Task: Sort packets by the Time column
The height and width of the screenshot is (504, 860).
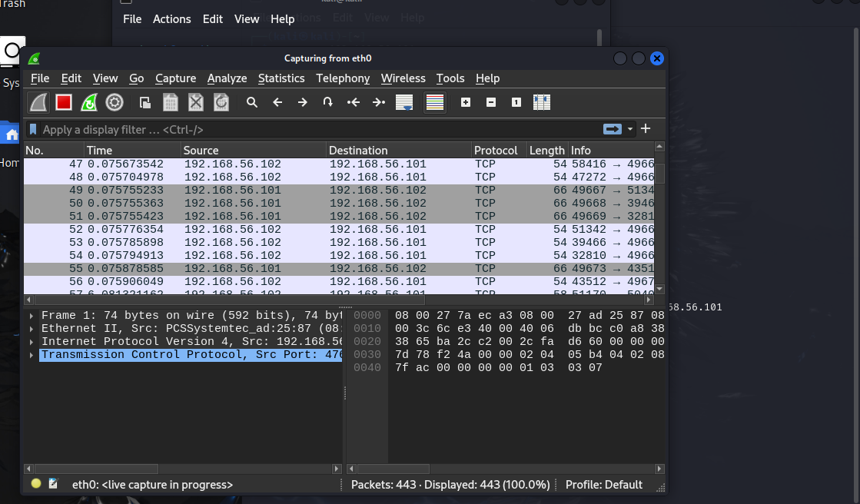Action: click(x=132, y=151)
